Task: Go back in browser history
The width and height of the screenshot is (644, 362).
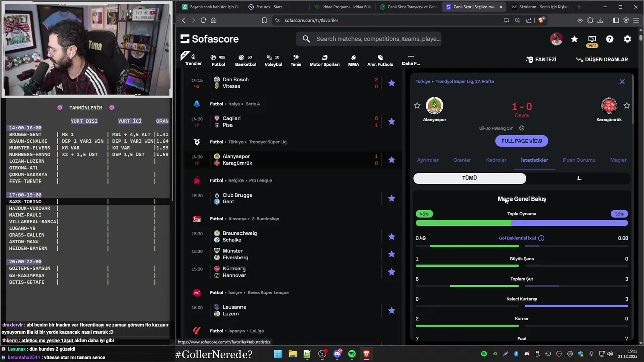Action: (183, 20)
